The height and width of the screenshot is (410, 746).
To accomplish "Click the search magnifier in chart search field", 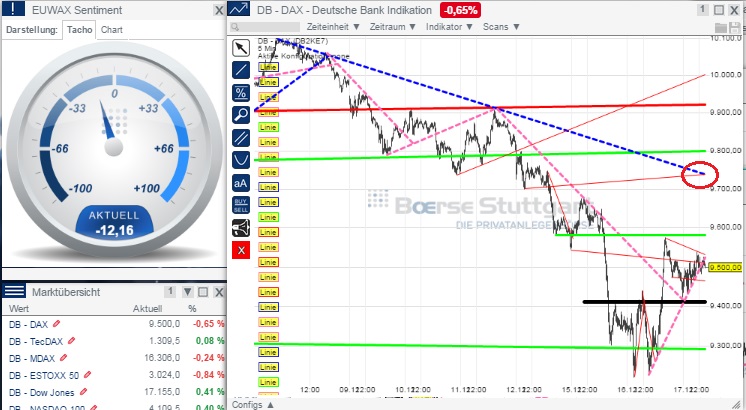I will (x=235, y=27).
